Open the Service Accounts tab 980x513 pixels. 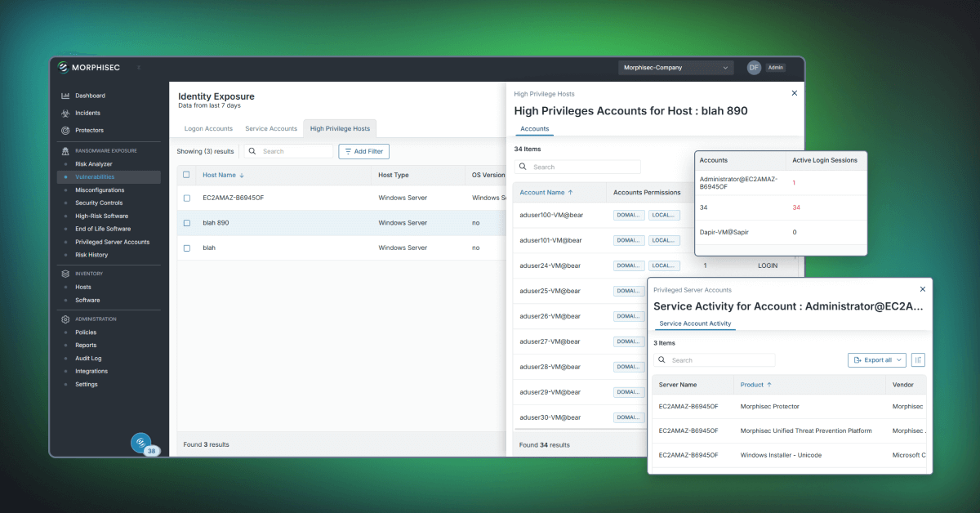pos(271,129)
